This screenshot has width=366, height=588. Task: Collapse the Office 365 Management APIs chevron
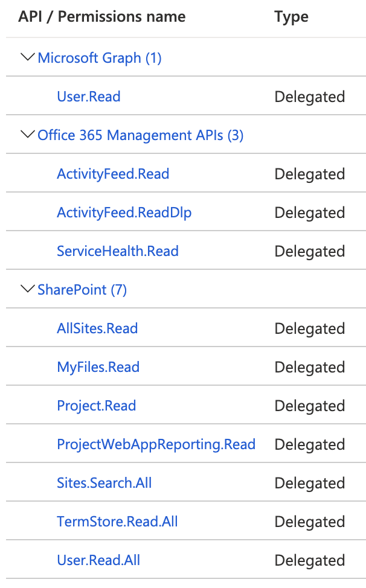27,134
